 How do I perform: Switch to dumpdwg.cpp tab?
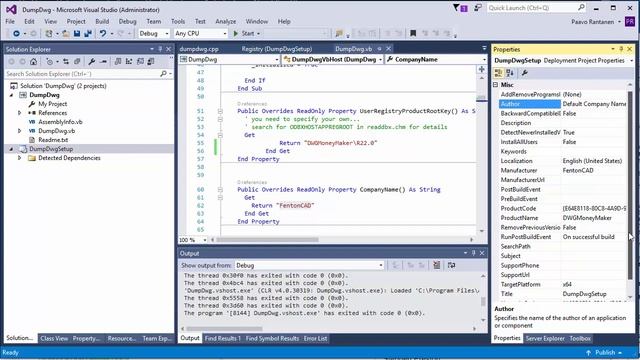[x=199, y=49]
